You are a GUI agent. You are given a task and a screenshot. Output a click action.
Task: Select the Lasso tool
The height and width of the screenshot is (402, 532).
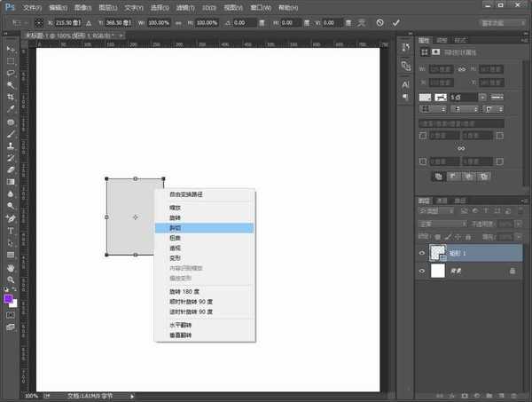pos(10,73)
